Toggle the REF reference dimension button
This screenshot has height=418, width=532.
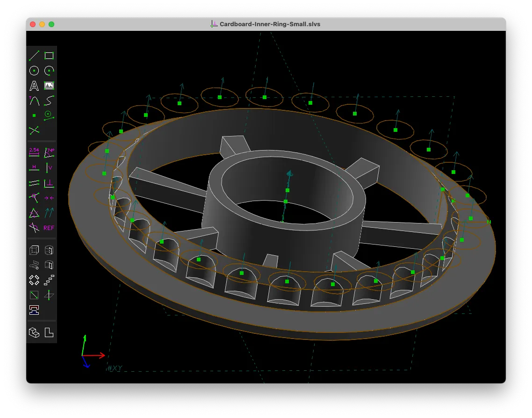point(49,228)
